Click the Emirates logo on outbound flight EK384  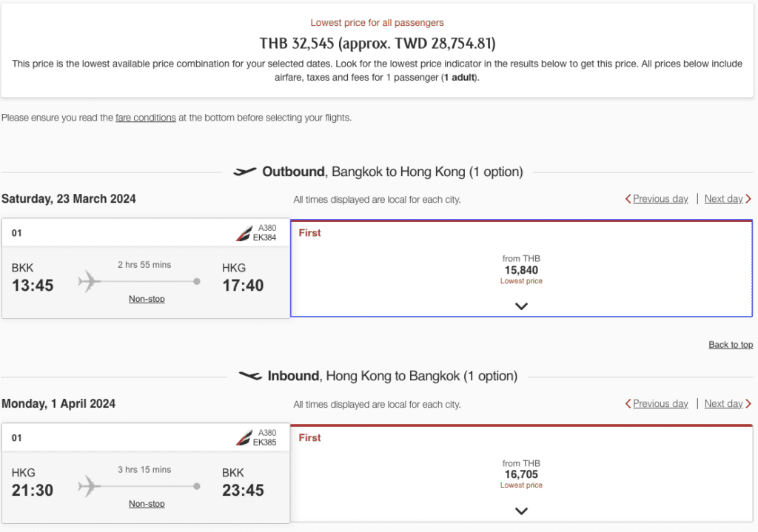[x=244, y=234]
